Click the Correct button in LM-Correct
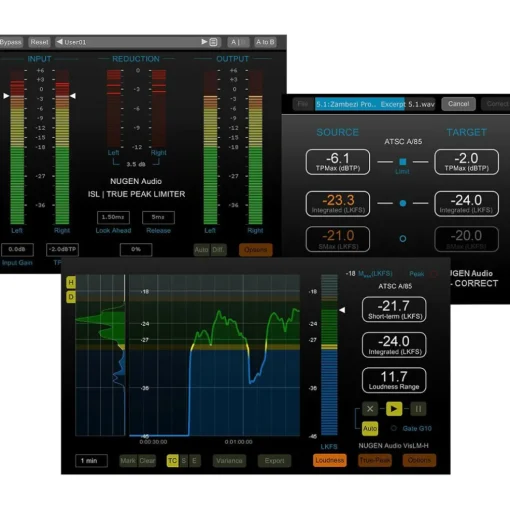510x510 pixels. [x=496, y=104]
